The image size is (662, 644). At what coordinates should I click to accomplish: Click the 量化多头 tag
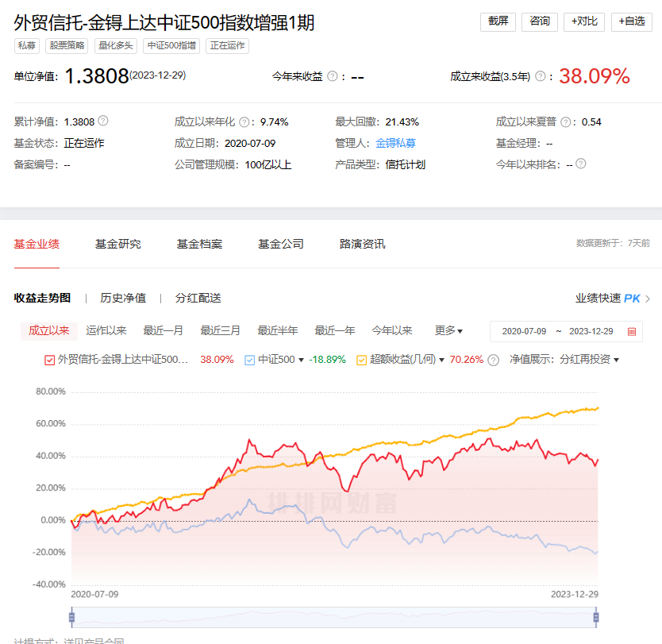click(116, 45)
